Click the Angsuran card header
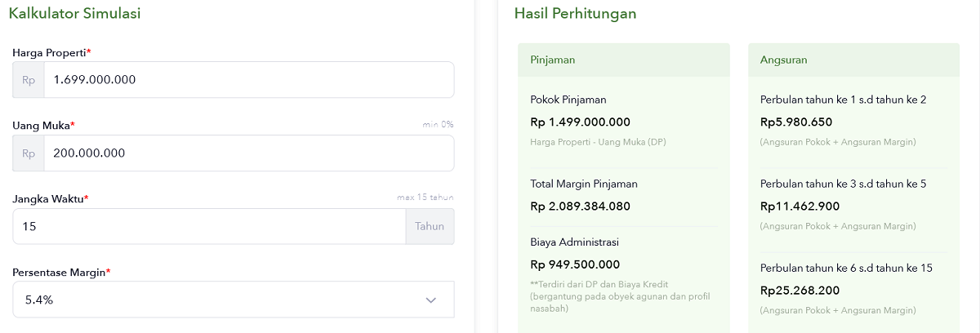Viewport: 980px width, 333px height. [x=854, y=60]
